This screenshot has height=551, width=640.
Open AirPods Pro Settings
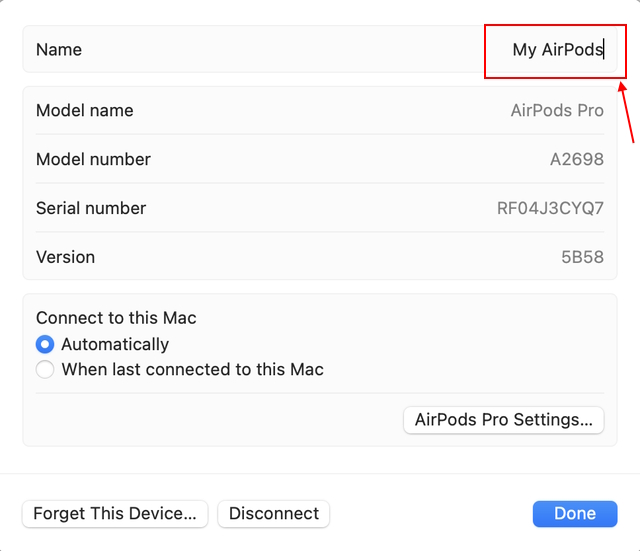pyautogui.click(x=504, y=420)
